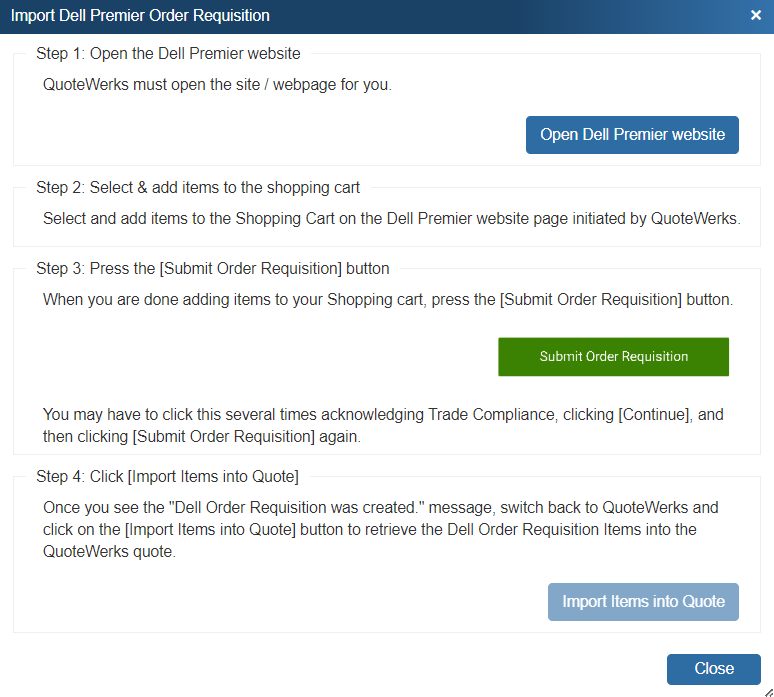The height and width of the screenshot is (697, 774).
Task: Click the 'then clicking [Submit Order Requisition] again' line
Action: click(201, 437)
